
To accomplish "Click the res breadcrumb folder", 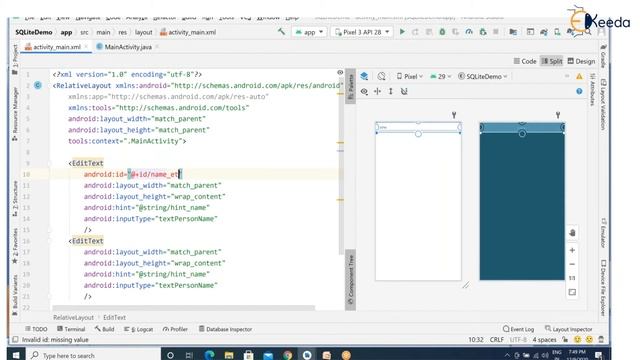I will (x=122, y=32).
